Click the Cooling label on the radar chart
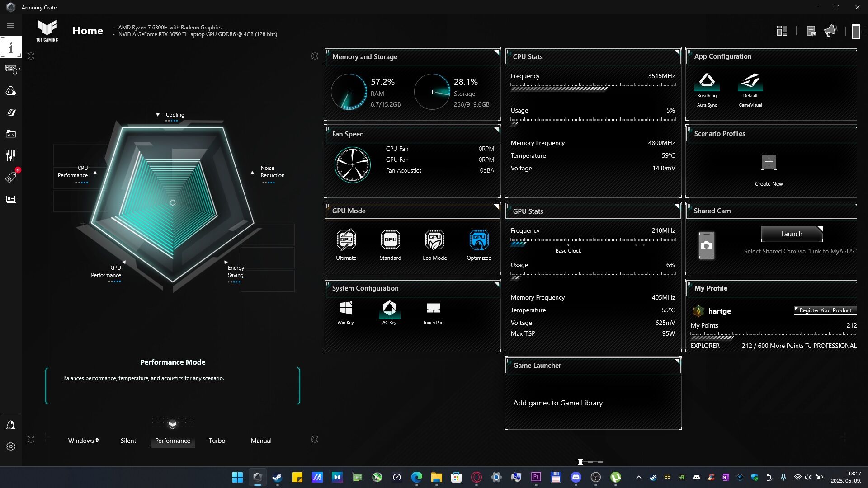This screenshot has width=868, height=488. click(175, 115)
